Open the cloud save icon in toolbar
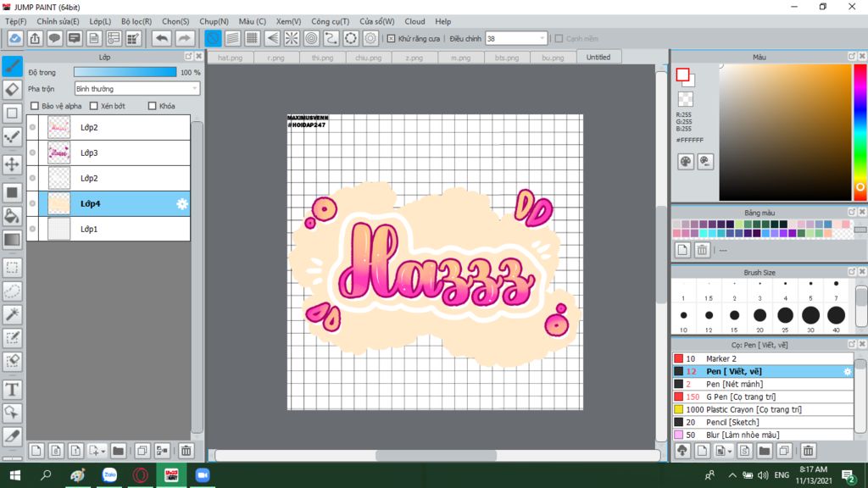The height and width of the screenshot is (488, 868). click(15, 38)
